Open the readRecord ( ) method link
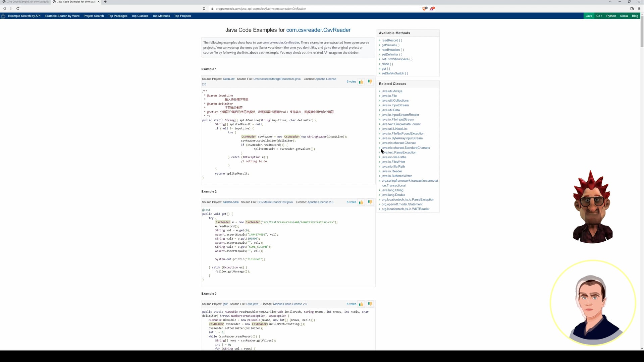Viewport: 644px width, 362px height. (392, 41)
